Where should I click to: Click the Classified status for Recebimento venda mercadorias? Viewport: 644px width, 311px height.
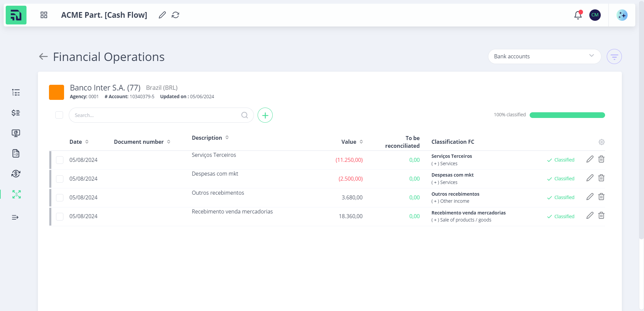click(x=561, y=216)
